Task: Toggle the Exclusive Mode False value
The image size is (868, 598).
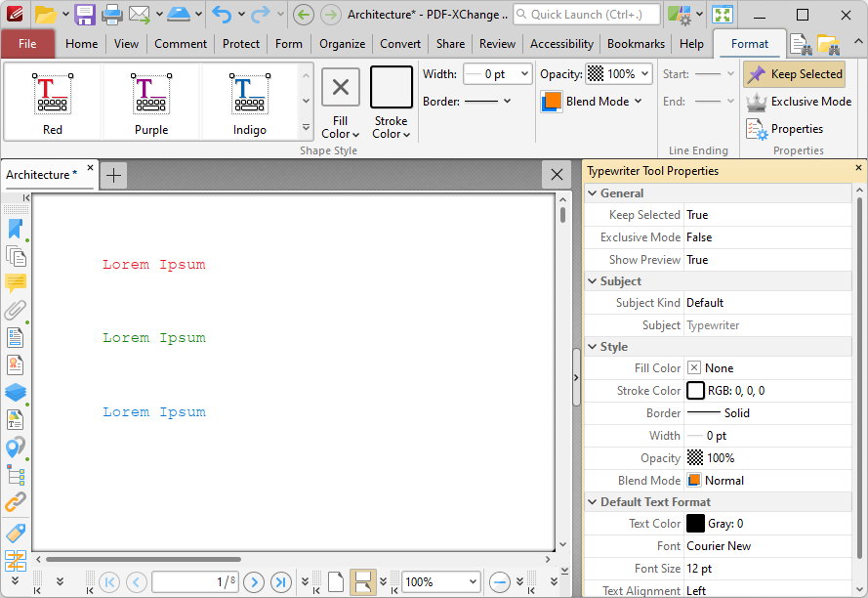Action: coord(767,237)
